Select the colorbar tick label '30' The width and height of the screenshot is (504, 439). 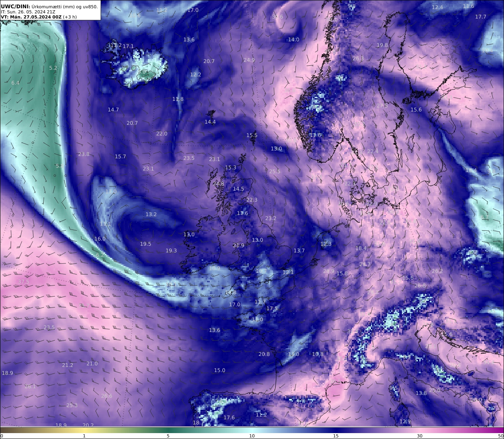420,436
